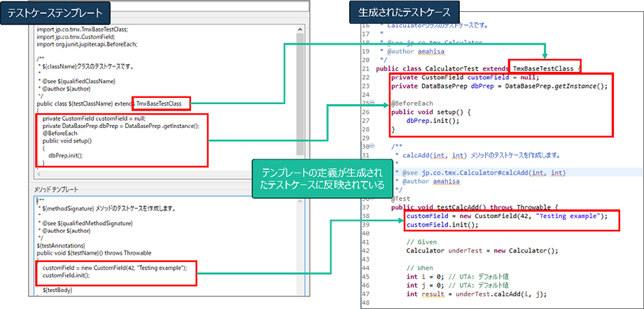Click the '${className}クラスのテストケースです。' comment line
644x309 pixels.
(x=86, y=66)
